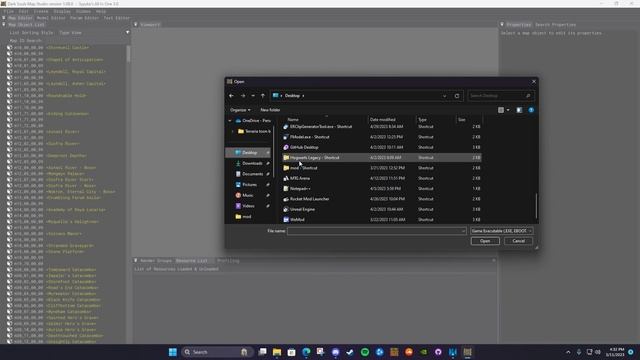Select the MTG Arena shortcut icon
640x360 pixels.
coord(286,178)
